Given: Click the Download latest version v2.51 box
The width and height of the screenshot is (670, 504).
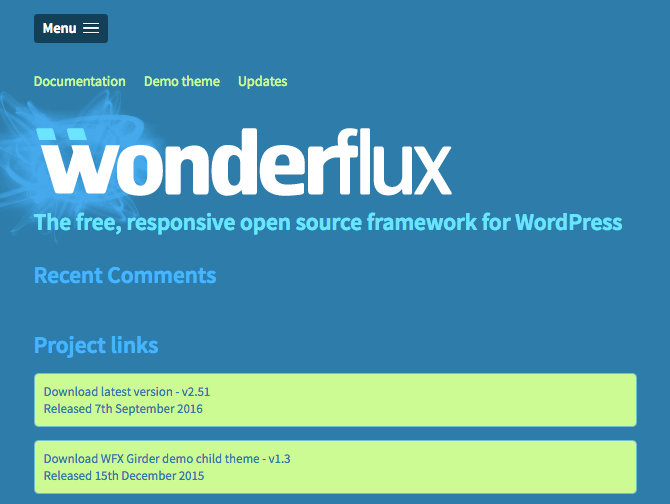Looking at the screenshot, I should (x=335, y=400).
